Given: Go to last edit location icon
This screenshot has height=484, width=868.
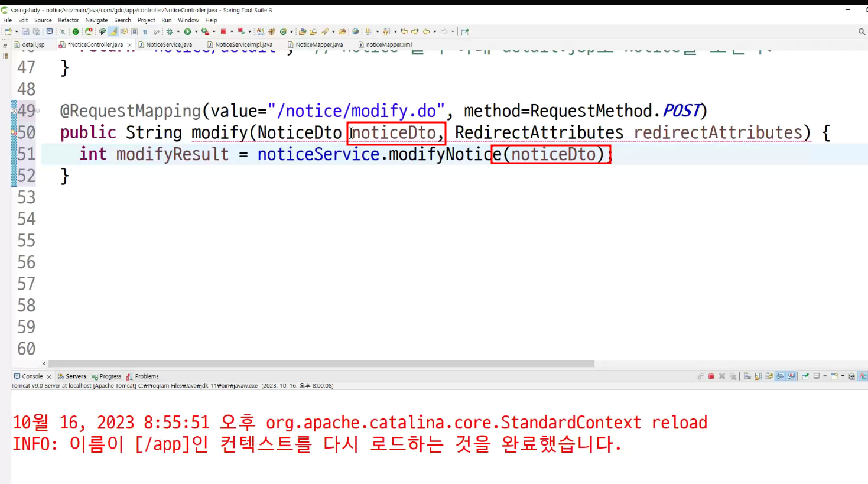Looking at the screenshot, I should click(404, 31).
